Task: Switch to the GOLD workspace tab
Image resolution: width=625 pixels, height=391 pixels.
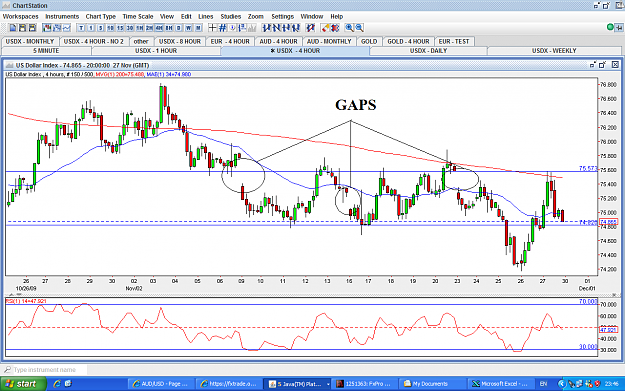Action: pos(369,41)
